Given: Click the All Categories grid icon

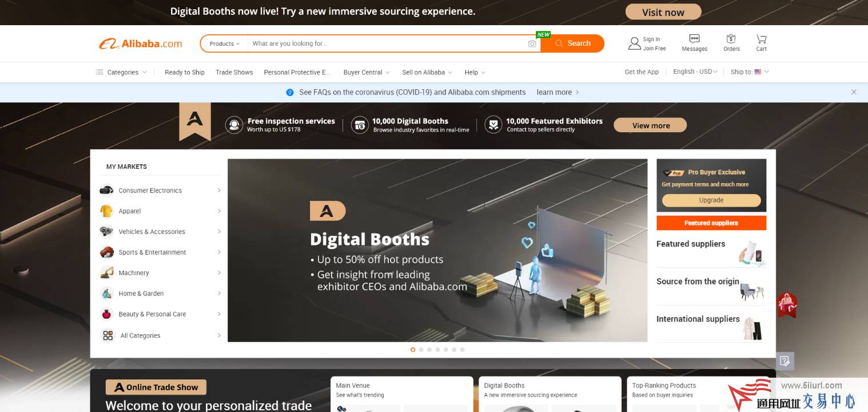Looking at the screenshot, I should 108,335.
